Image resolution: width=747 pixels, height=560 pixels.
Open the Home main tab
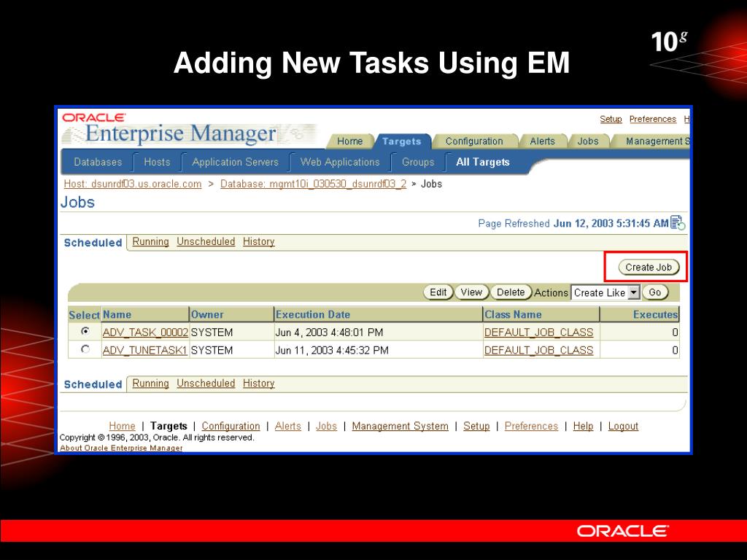349,141
